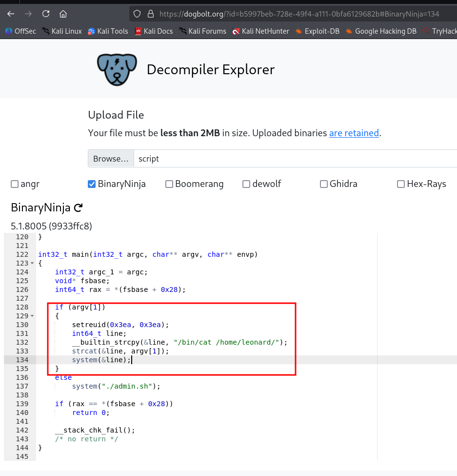Viewport: 457px width, 476px height.
Task: Click the browser back arrow
Action: pyautogui.click(x=11, y=14)
